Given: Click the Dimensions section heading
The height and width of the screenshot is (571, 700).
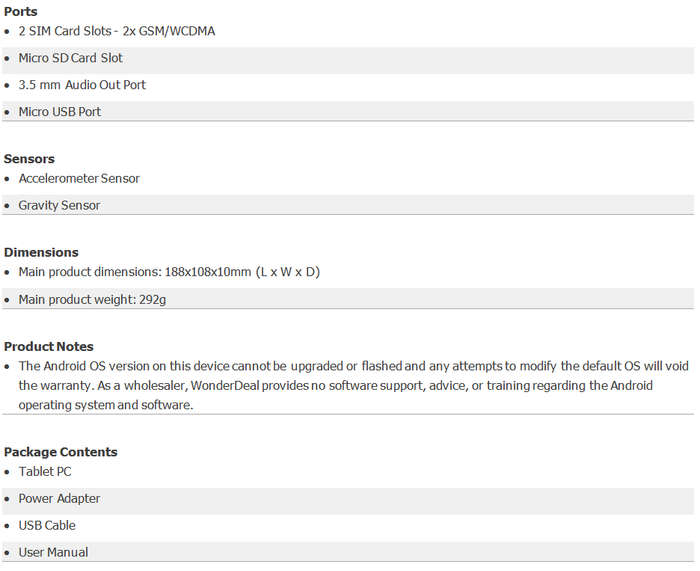Looking at the screenshot, I should 41,252.
